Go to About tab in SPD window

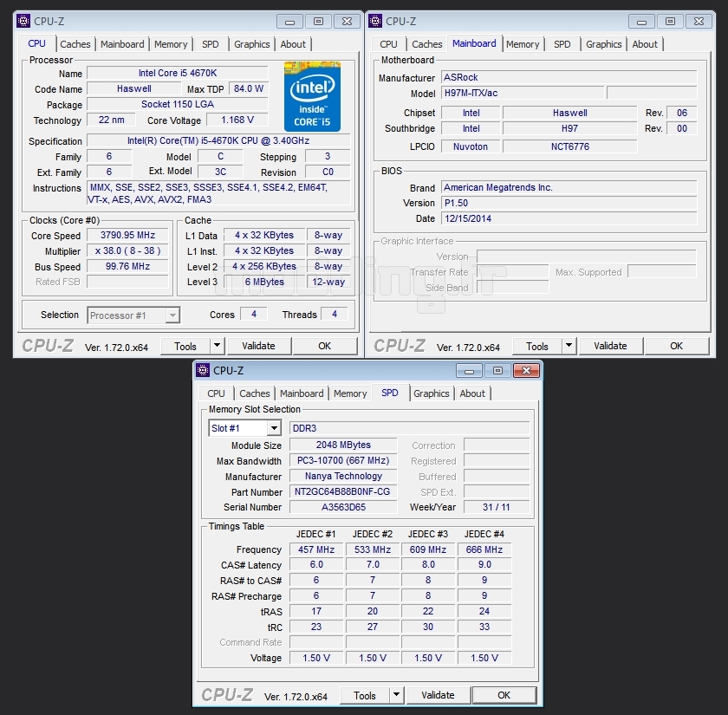472,393
